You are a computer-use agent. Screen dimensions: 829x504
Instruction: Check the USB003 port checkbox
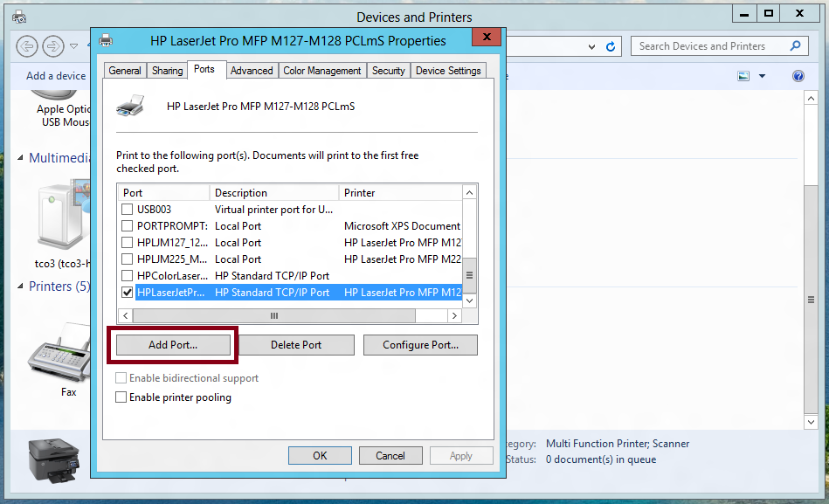pyautogui.click(x=127, y=210)
